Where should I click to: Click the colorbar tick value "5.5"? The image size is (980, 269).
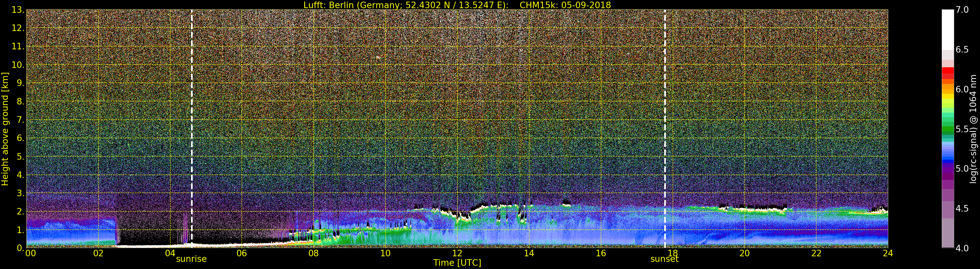pyautogui.click(x=962, y=129)
